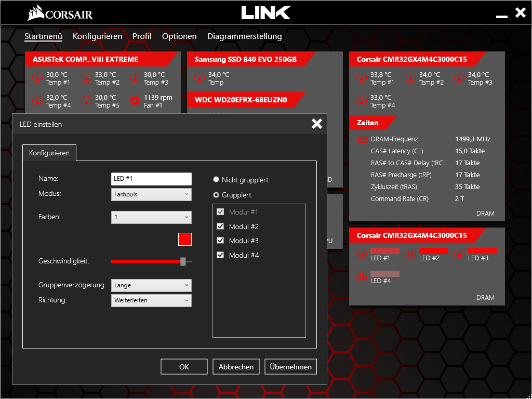Click the LED #2 bulb icon

410,254
